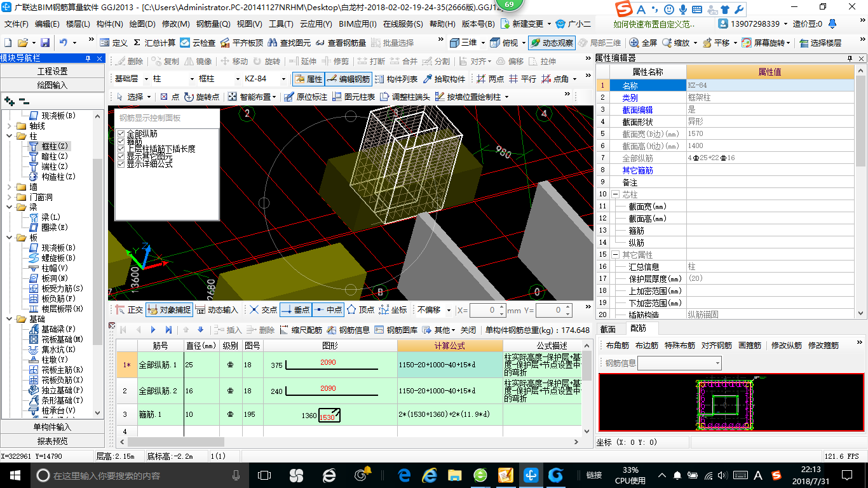Image resolution: width=868 pixels, height=488 pixels.
Task: Open 工具(T) menu
Action: (281, 24)
